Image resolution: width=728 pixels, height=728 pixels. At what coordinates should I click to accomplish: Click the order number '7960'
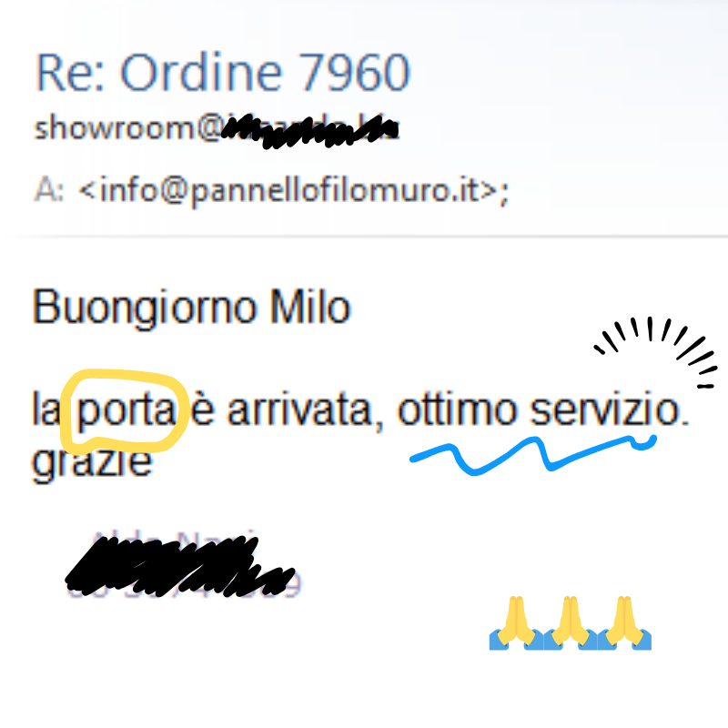point(354,73)
